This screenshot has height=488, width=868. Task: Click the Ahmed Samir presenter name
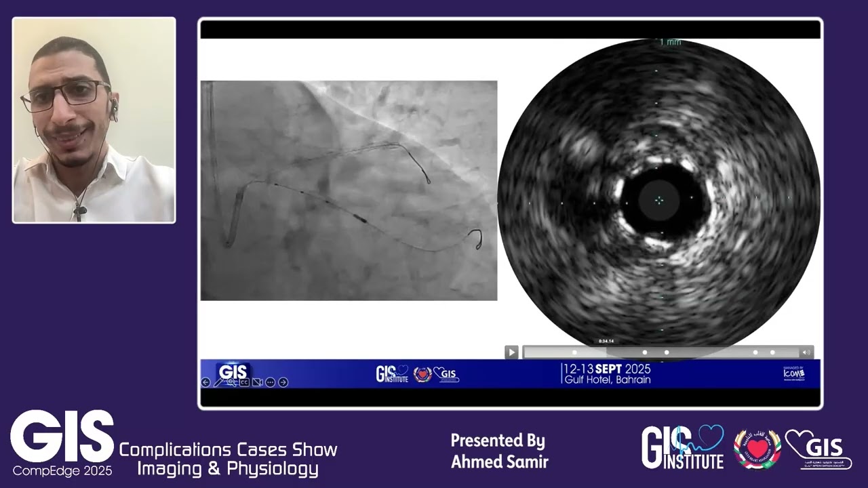coord(500,462)
